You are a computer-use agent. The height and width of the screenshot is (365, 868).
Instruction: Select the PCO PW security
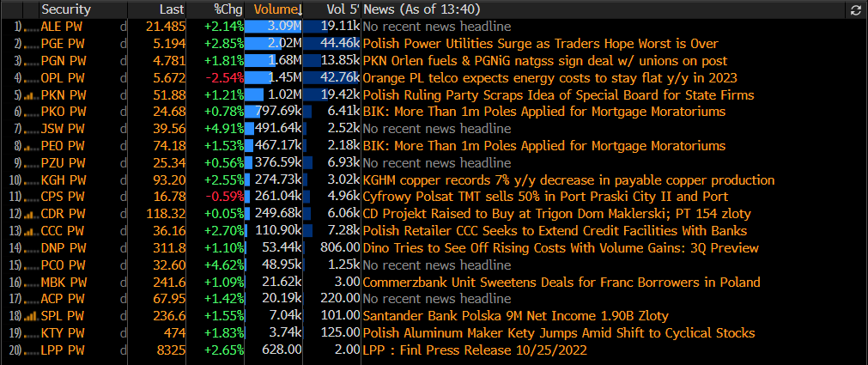tap(64, 265)
